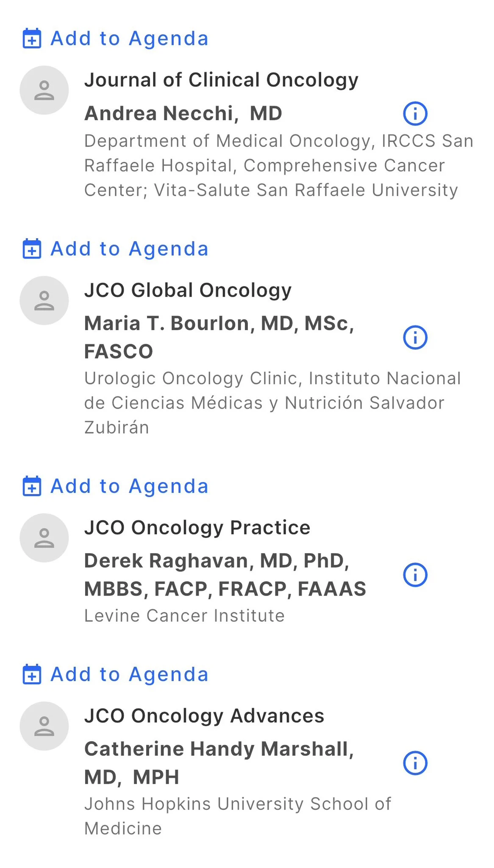Viewport: 494px width, 868px height.
Task: Show info for Catherine Handy Marshall
Action: (415, 763)
